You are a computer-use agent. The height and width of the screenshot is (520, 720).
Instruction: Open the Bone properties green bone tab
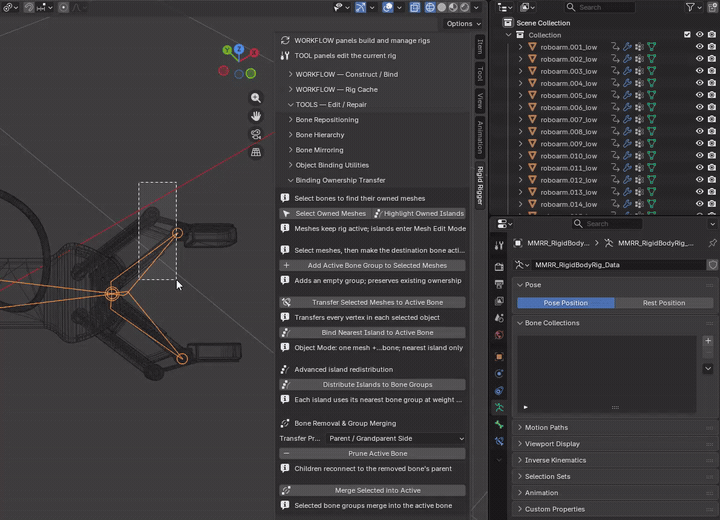(x=499, y=424)
